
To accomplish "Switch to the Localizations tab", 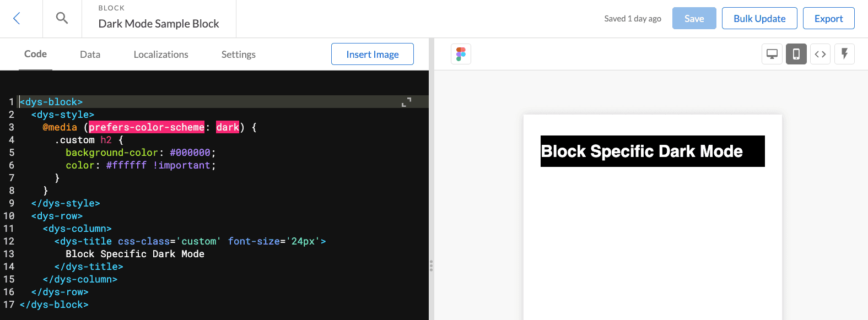I will click(161, 55).
